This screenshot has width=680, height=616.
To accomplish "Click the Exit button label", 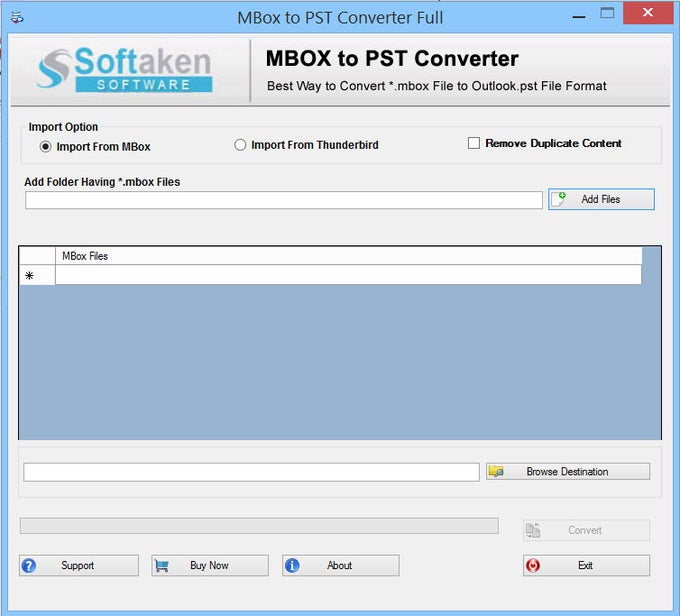I will pyautogui.click(x=585, y=565).
